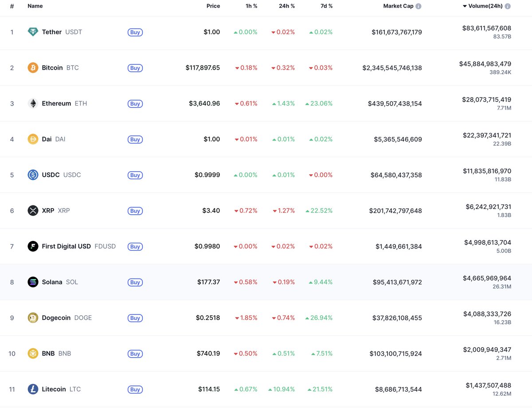Sort by the 1h % column header

pos(251,6)
